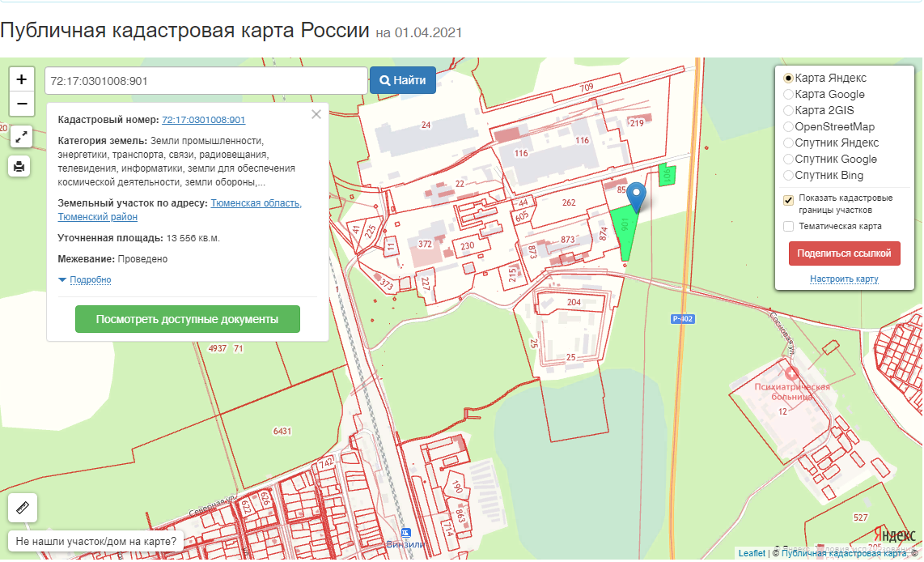Click Посмотреть доступные документы button

coord(188,319)
